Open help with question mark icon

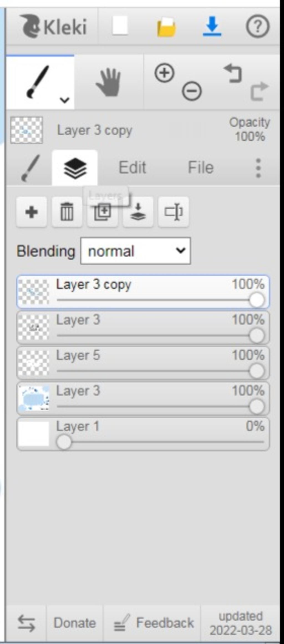(258, 26)
